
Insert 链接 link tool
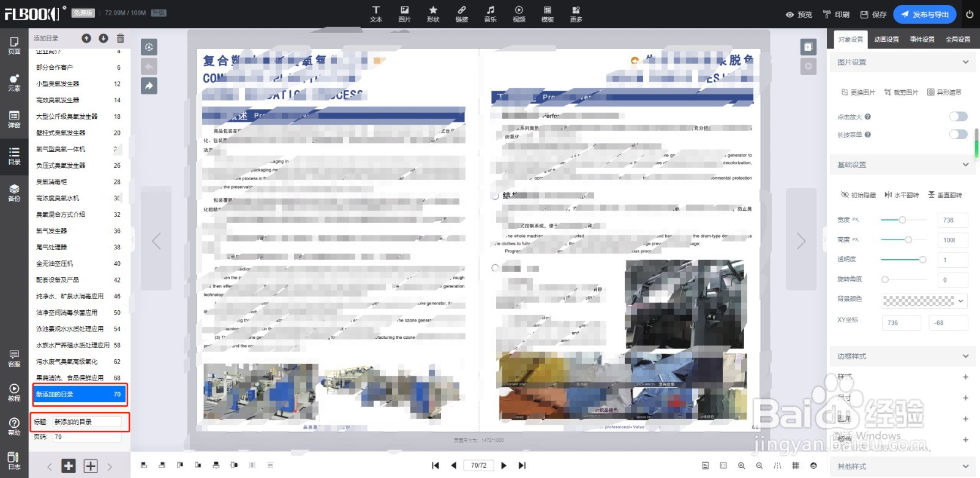tap(462, 14)
